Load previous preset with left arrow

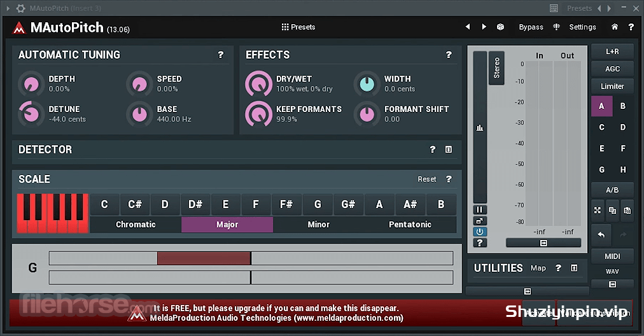[467, 27]
